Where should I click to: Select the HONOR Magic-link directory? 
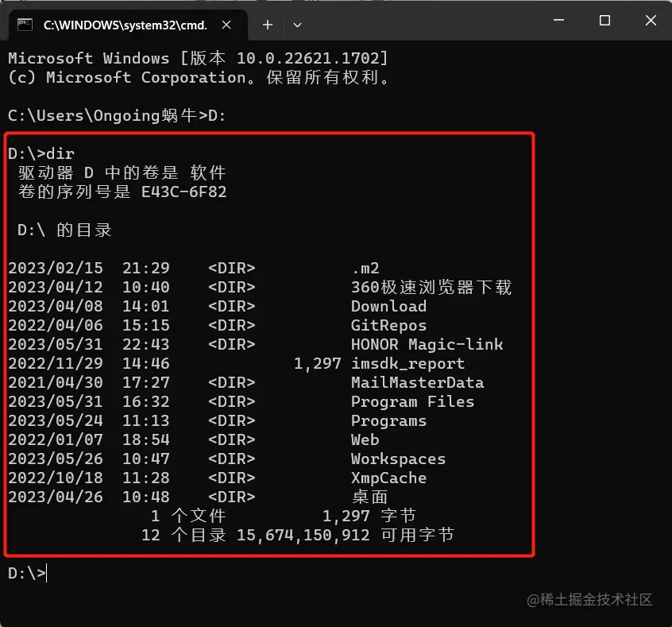coord(427,344)
